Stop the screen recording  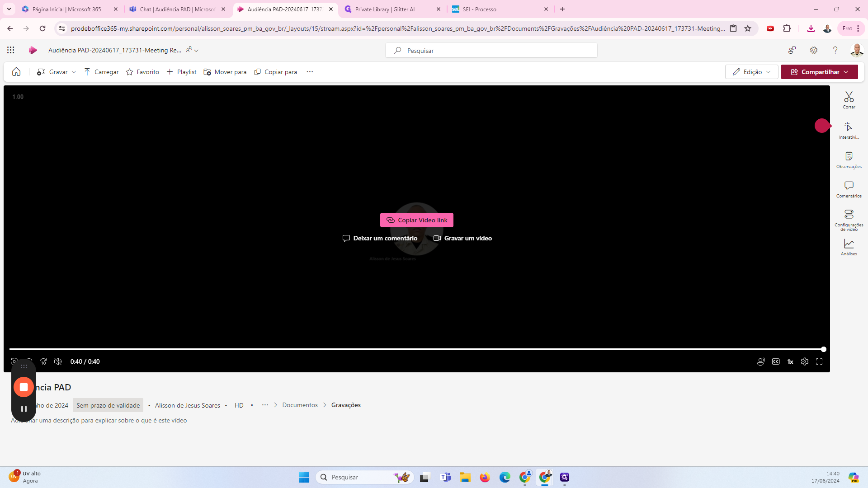click(24, 387)
